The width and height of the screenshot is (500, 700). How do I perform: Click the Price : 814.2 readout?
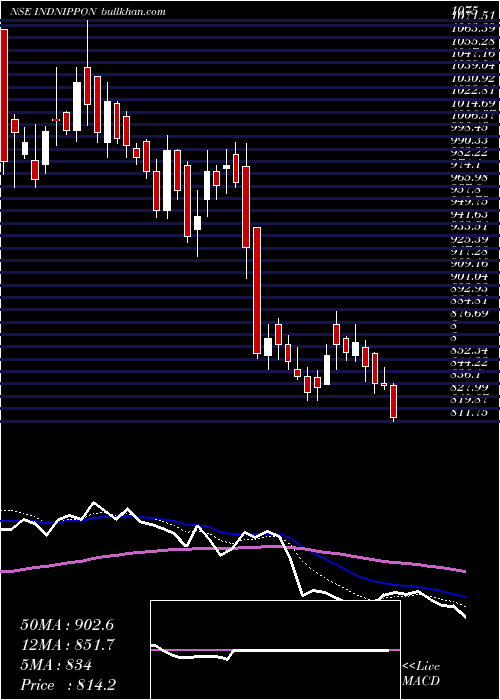click(x=69, y=685)
